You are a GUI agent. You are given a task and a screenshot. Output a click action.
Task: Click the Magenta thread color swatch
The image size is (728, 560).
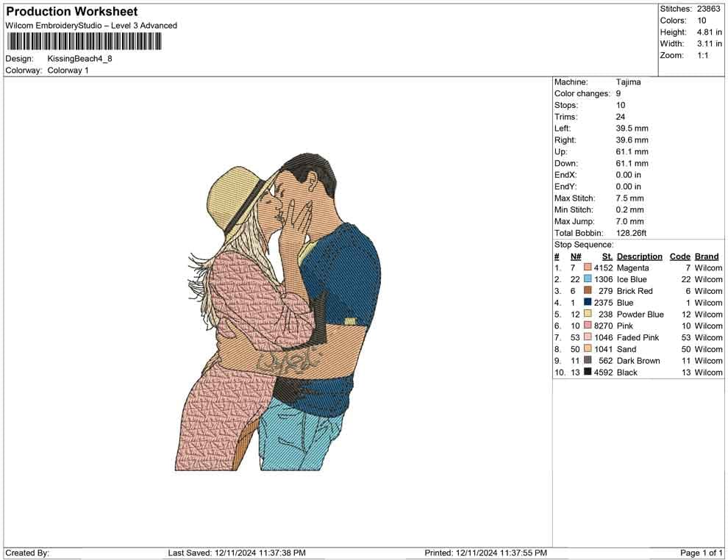[588, 268]
